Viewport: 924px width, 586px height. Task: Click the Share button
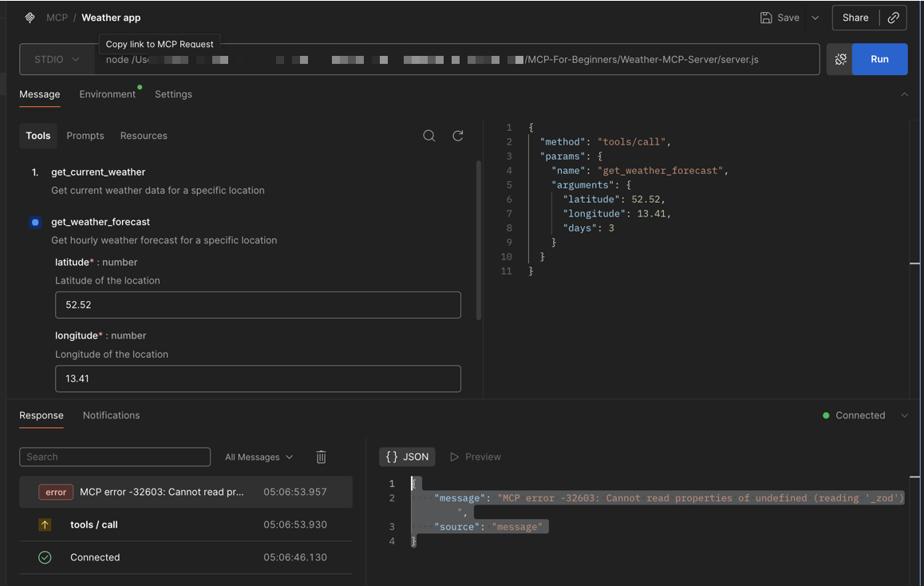click(x=855, y=18)
